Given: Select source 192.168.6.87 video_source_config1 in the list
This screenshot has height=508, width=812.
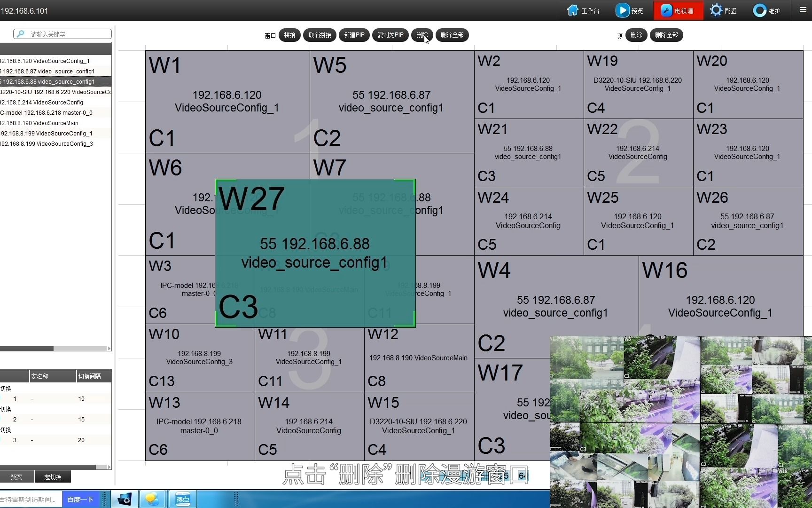Looking at the screenshot, I should click(55, 71).
